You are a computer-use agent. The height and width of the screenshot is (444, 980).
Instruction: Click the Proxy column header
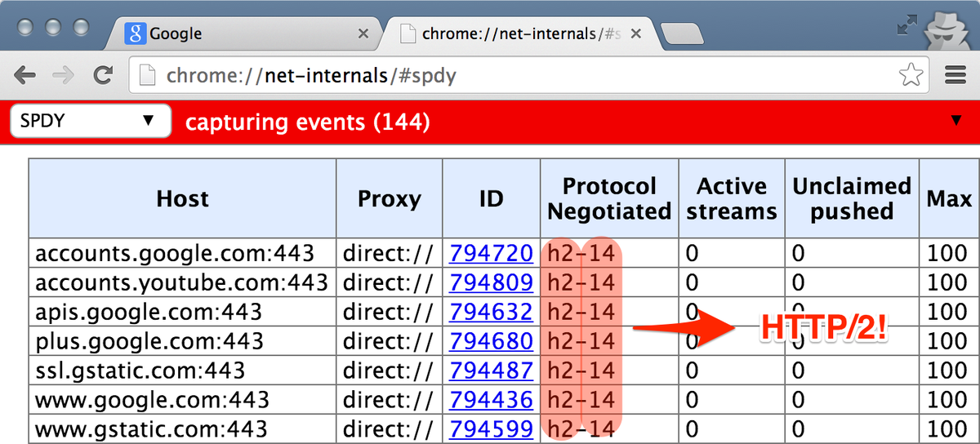coord(390,198)
